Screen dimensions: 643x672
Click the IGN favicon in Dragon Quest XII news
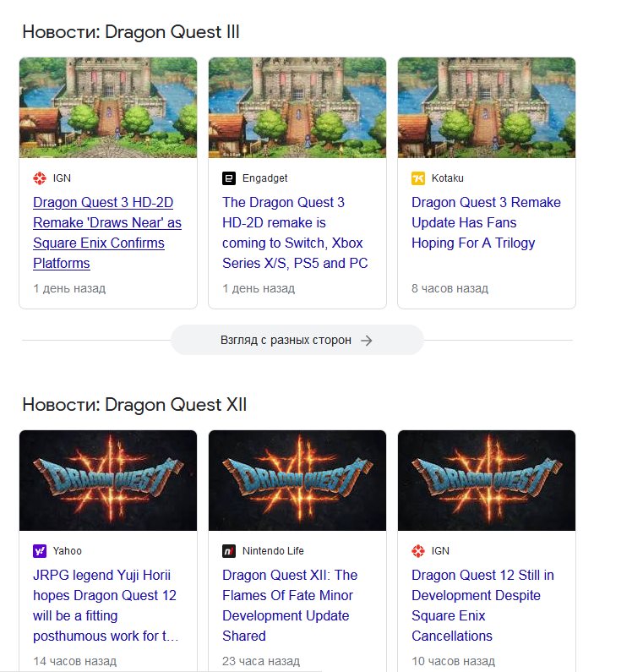(418, 551)
